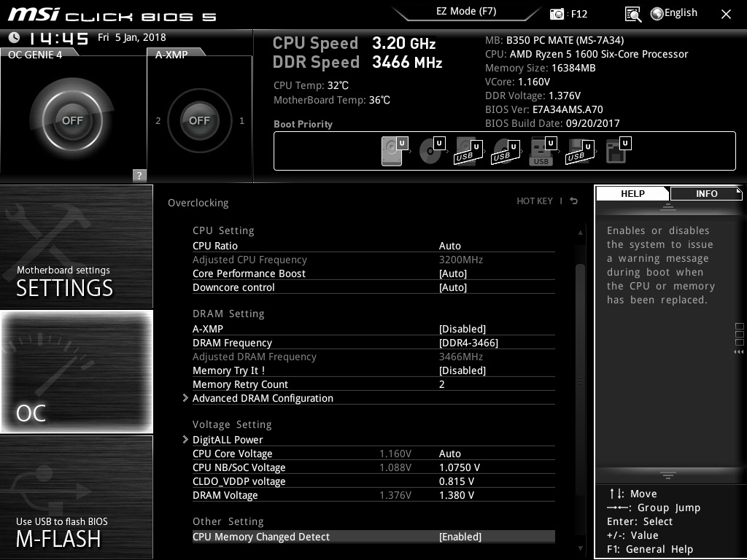Image resolution: width=747 pixels, height=560 pixels.
Task: Open the SETTINGS motherboard section
Action: pyautogui.click(x=76, y=246)
